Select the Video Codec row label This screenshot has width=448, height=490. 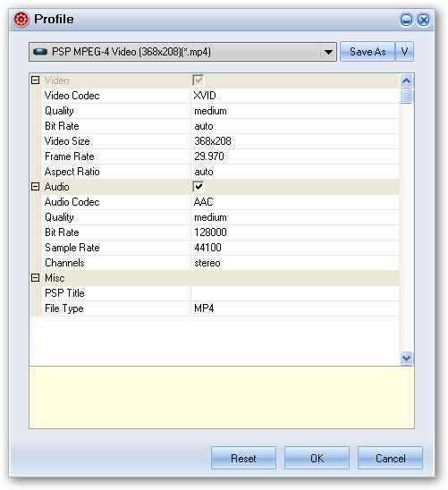[x=72, y=96]
